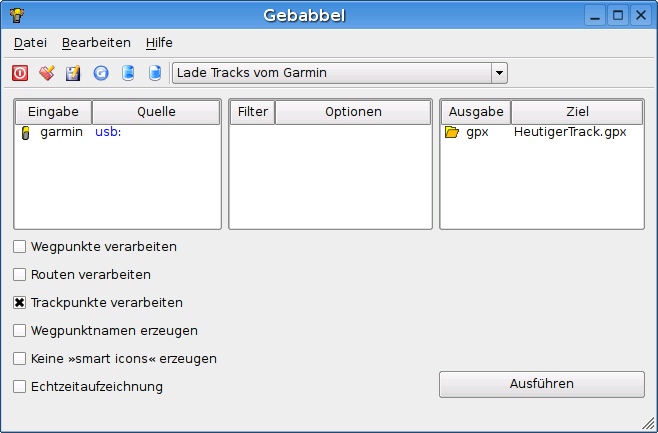This screenshot has width=658, height=433.
Task: Open the Datei menu
Action: [x=30, y=43]
